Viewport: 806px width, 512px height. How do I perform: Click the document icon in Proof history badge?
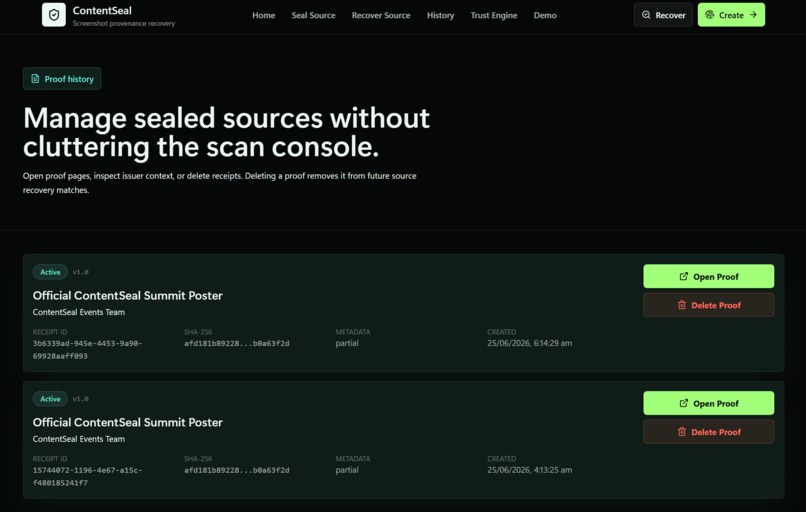click(35, 79)
